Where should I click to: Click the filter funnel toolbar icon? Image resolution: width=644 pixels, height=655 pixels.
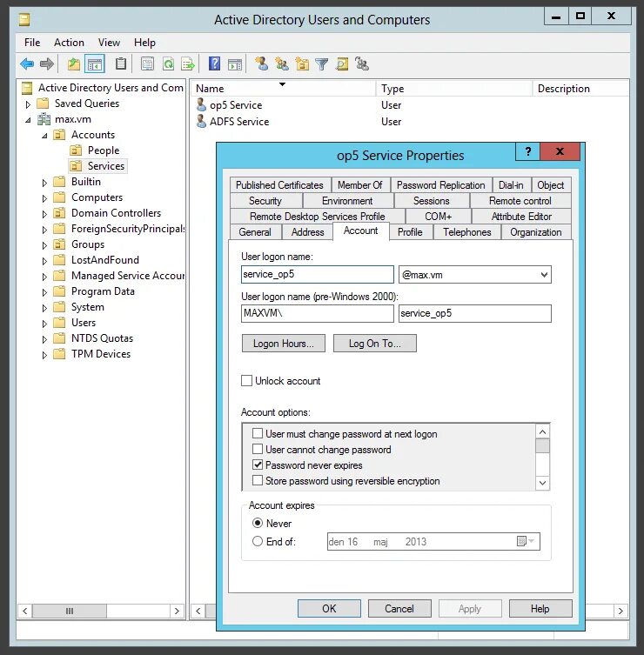322,64
